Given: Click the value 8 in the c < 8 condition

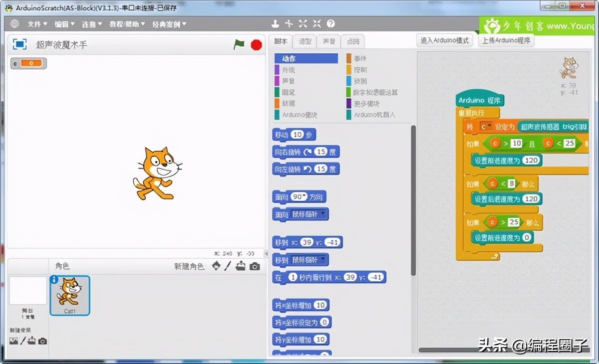Looking at the screenshot, I should (511, 184).
